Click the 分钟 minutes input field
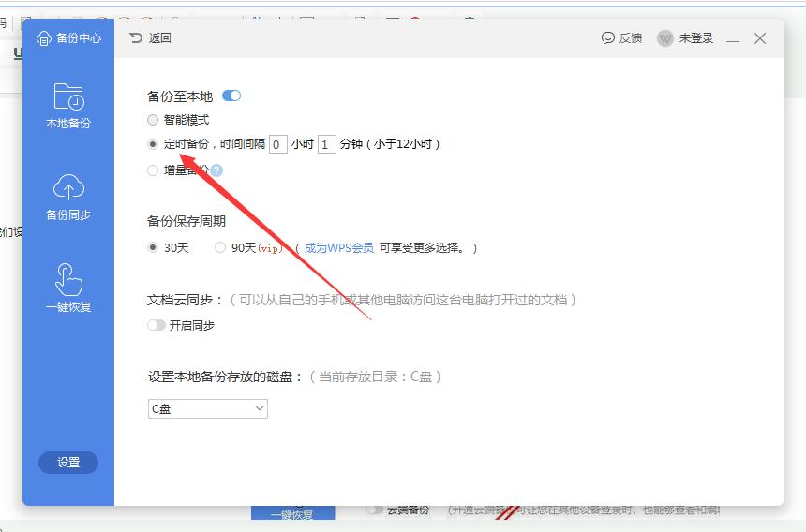 pos(327,144)
